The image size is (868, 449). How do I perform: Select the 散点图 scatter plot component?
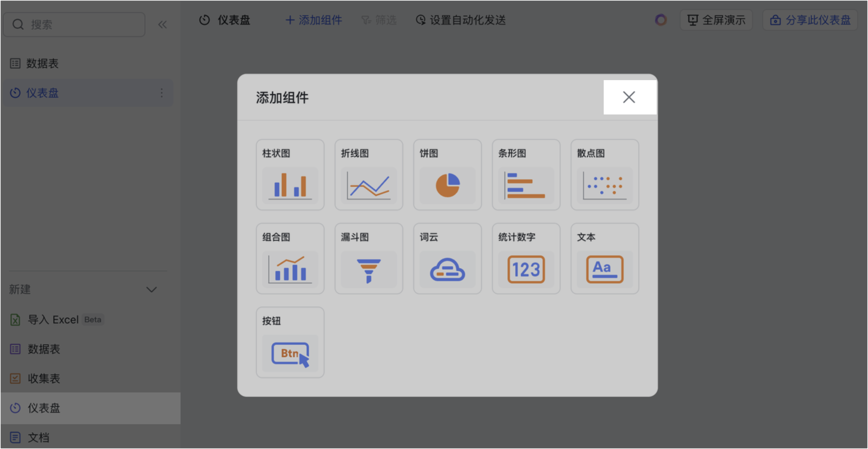(605, 175)
